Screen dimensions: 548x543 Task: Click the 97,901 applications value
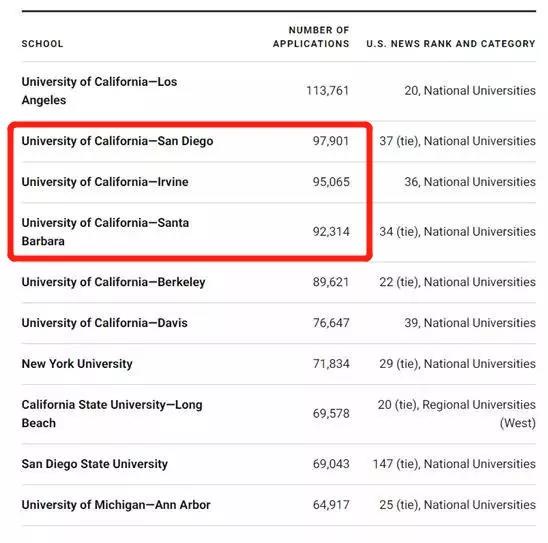pyautogui.click(x=331, y=141)
